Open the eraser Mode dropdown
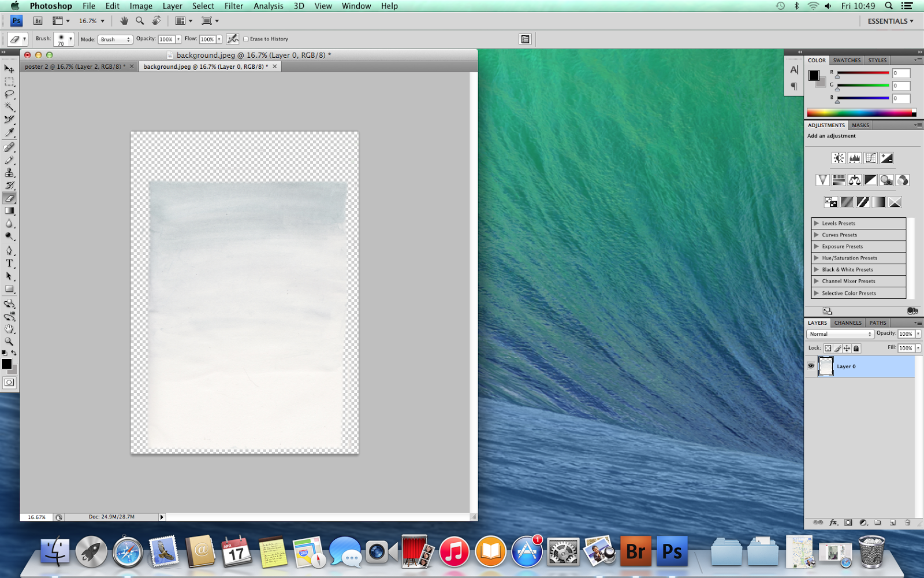Image resolution: width=924 pixels, height=578 pixels. point(115,39)
